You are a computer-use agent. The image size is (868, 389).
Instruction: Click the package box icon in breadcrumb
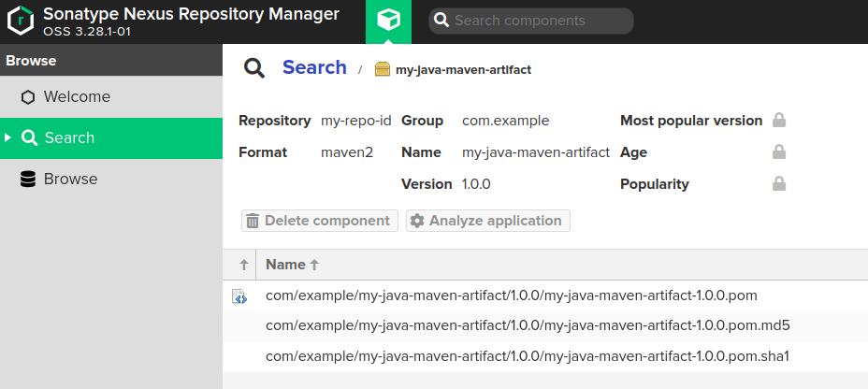point(383,69)
